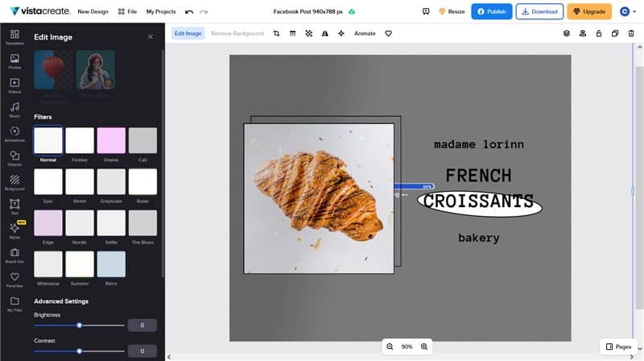
Task: Click the Animate option
Action: pyautogui.click(x=365, y=33)
